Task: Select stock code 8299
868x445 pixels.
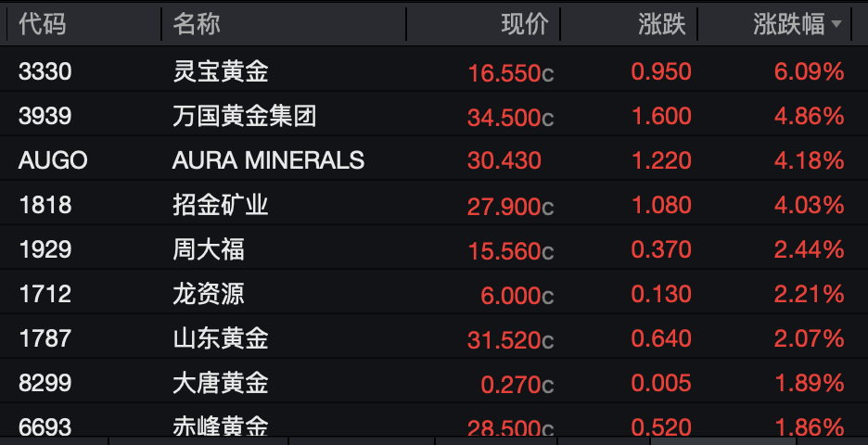Action: [45, 383]
